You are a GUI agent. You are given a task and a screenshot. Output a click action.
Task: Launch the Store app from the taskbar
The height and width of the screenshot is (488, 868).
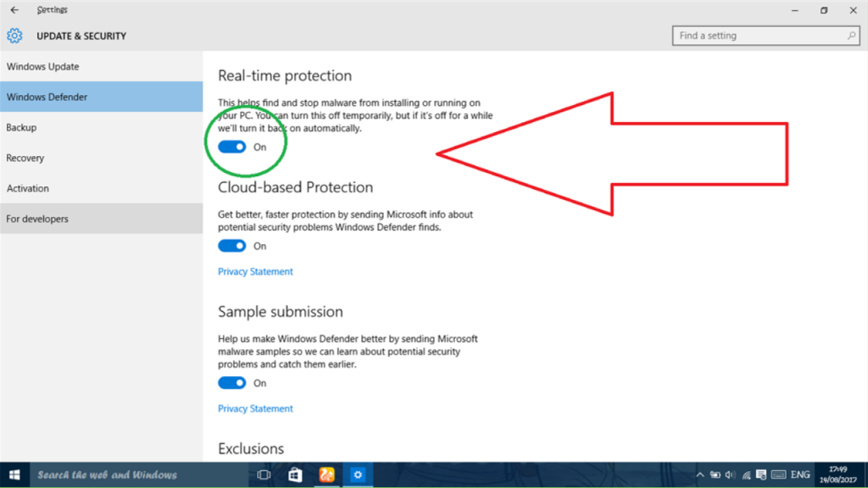pyautogui.click(x=295, y=474)
